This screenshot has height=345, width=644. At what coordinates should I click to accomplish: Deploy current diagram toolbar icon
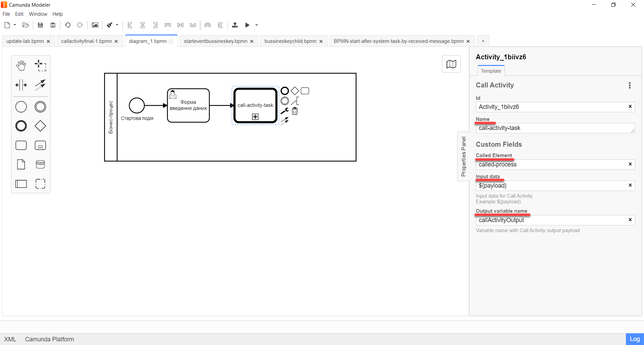[x=235, y=25]
